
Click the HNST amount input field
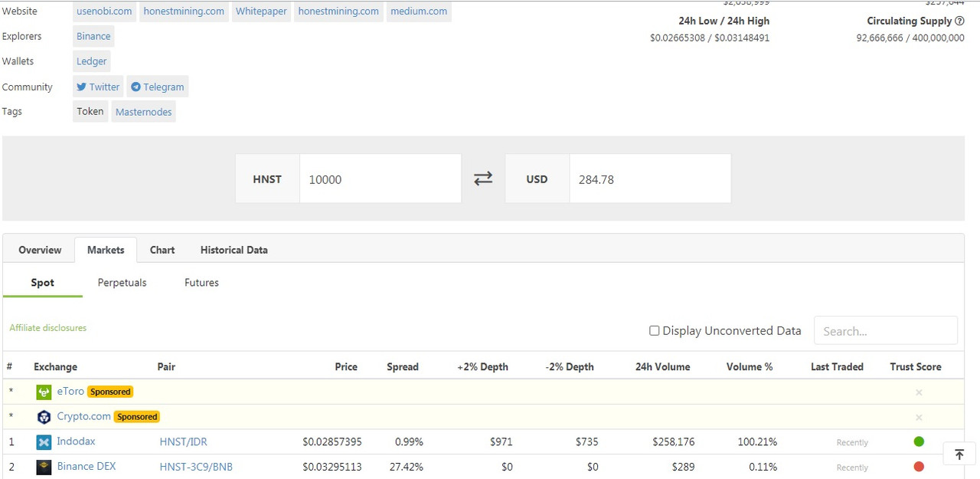coord(380,179)
